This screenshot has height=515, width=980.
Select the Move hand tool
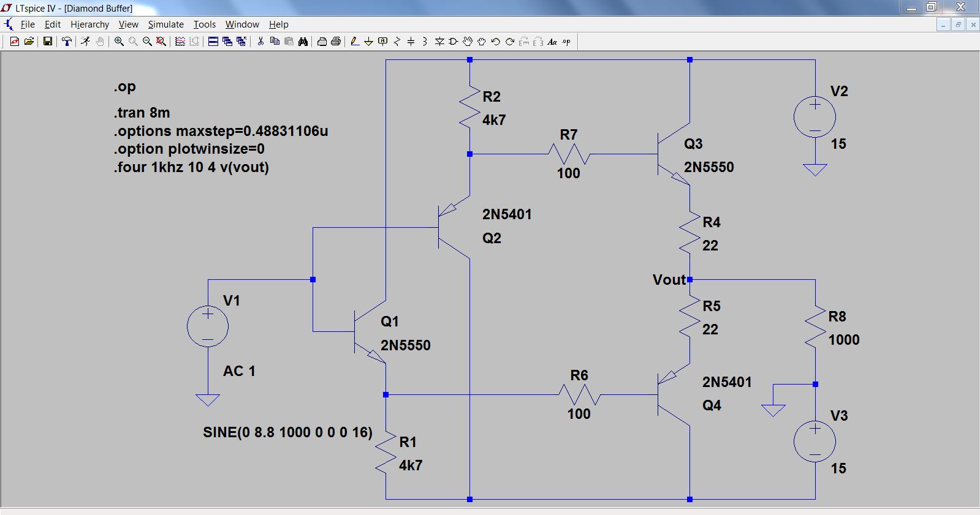(x=467, y=42)
